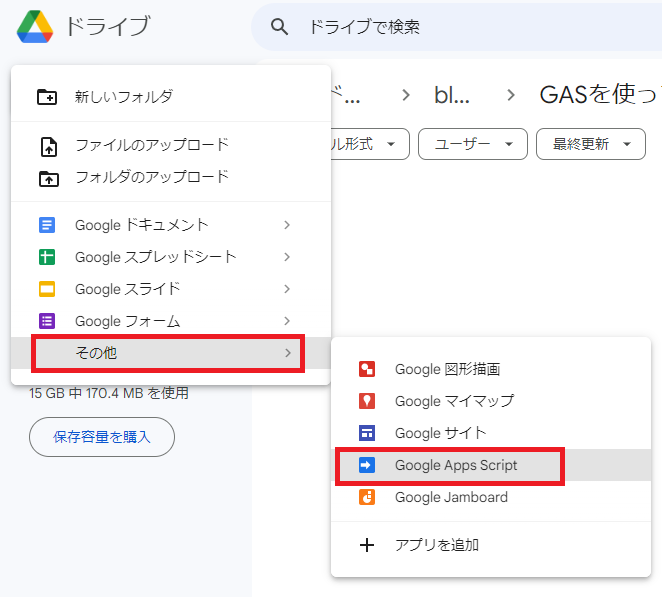Select 新しいフォルダ menu item
The width and height of the screenshot is (662, 597).
[x=171, y=97]
